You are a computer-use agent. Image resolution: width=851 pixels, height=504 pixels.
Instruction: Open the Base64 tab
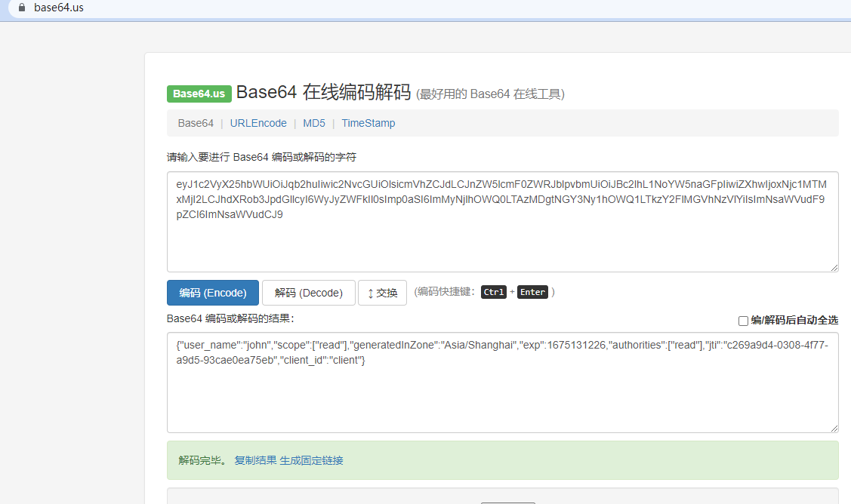[x=196, y=123]
